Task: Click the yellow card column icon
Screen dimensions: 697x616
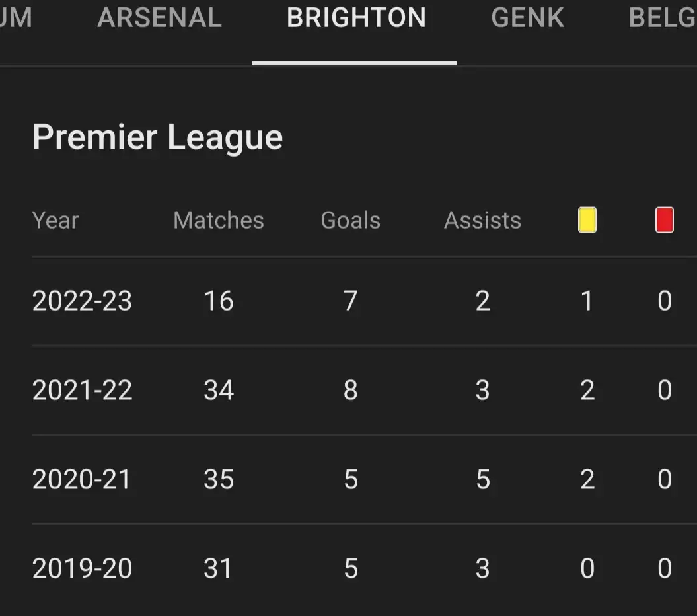Action: tap(587, 220)
